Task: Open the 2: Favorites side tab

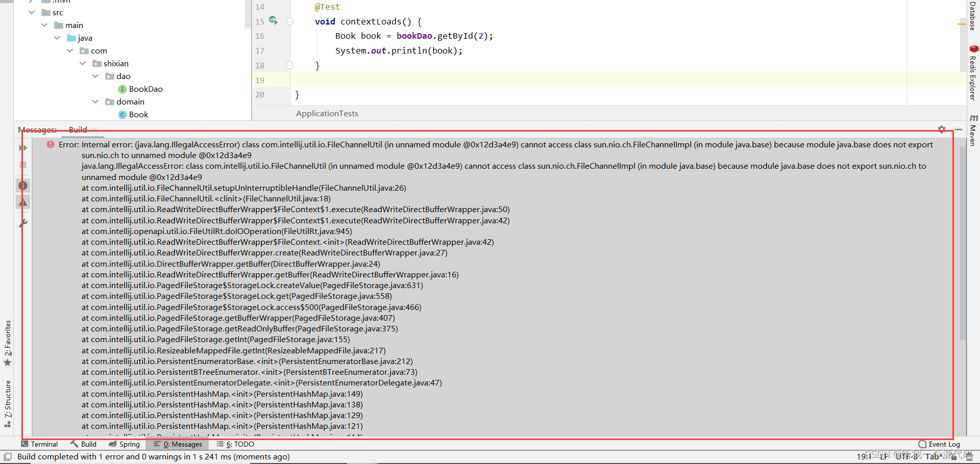Action: click(x=8, y=343)
